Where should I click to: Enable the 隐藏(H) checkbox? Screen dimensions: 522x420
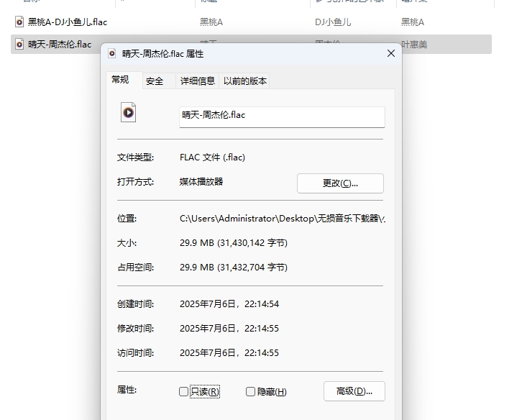coord(250,392)
